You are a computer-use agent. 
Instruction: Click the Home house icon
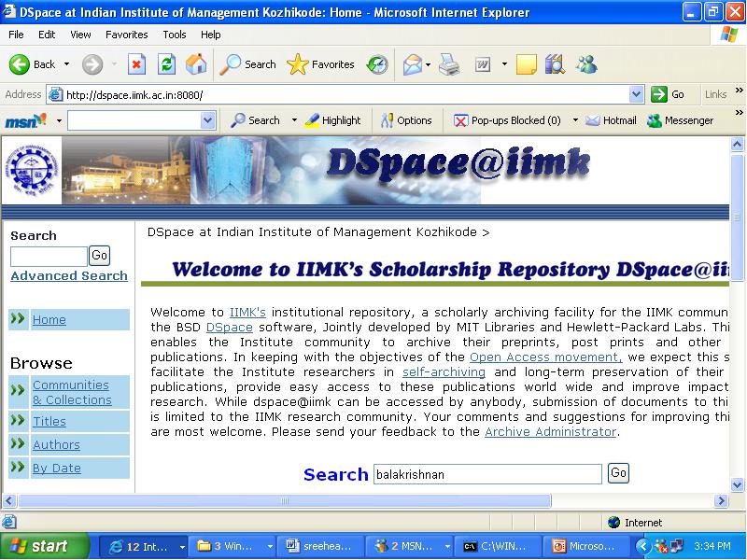click(x=196, y=64)
